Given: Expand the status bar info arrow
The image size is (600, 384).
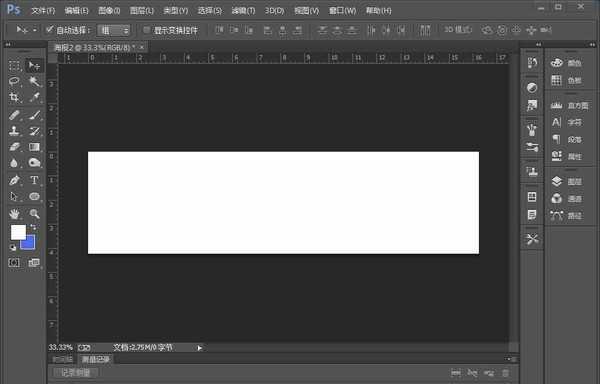Looking at the screenshot, I should (x=199, y=348).
